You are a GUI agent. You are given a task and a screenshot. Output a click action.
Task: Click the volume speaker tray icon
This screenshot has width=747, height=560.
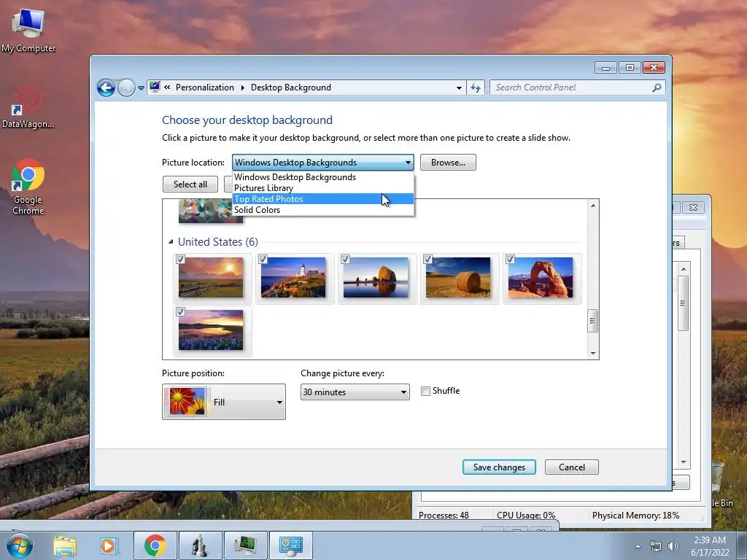click(x=673, y=546)
